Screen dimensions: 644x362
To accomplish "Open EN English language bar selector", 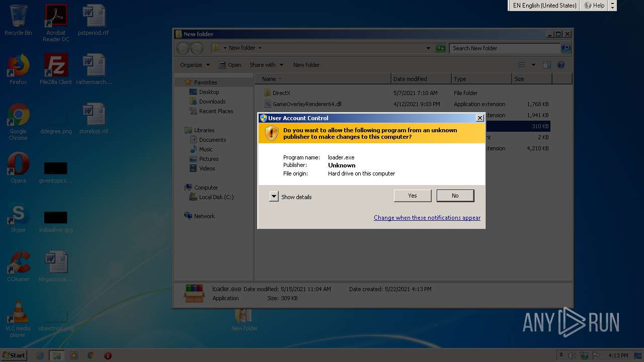I will point(544,6).
